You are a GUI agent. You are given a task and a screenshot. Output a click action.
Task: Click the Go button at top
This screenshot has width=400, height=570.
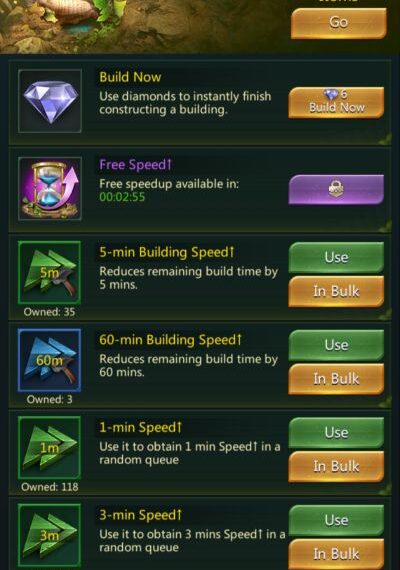pyautogui.click(x=338, y=23)
